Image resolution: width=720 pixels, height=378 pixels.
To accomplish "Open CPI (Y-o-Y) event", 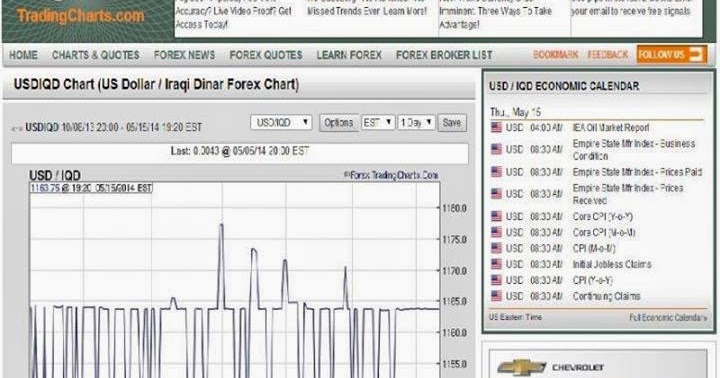I will click(x=592, y=280).
